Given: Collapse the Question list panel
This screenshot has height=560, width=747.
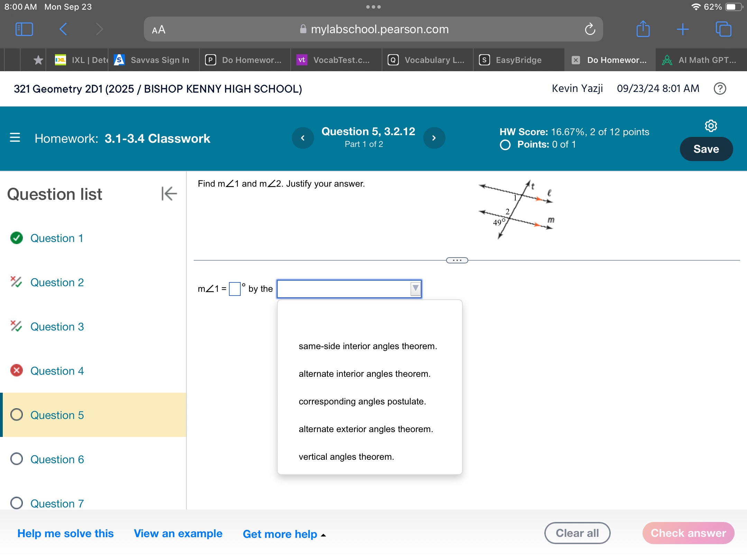Looking at the screenshot, I should click(169, 194).
